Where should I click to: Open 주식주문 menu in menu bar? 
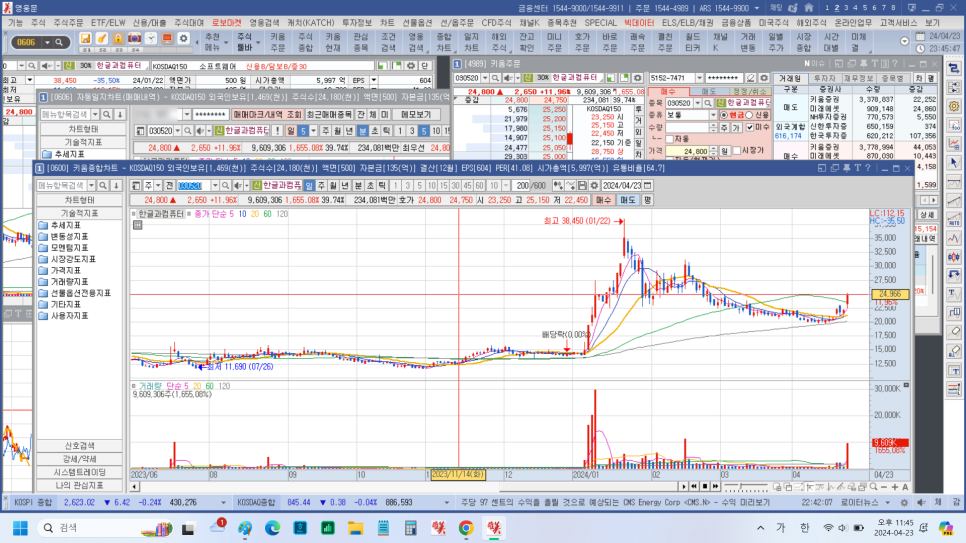[68, 23]
